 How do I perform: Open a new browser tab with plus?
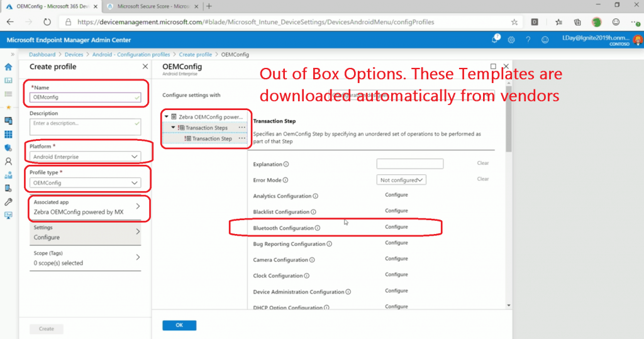pos(209,6)
